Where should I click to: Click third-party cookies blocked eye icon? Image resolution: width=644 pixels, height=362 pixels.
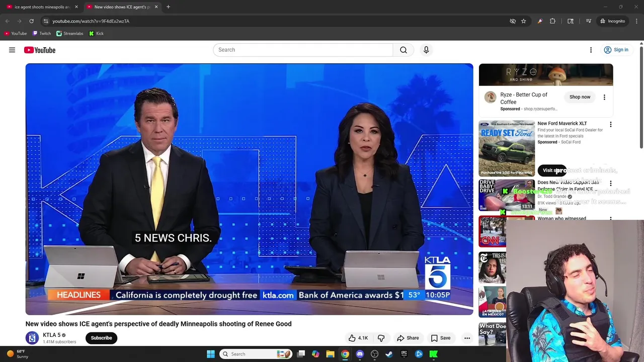[x=513, y=21]
